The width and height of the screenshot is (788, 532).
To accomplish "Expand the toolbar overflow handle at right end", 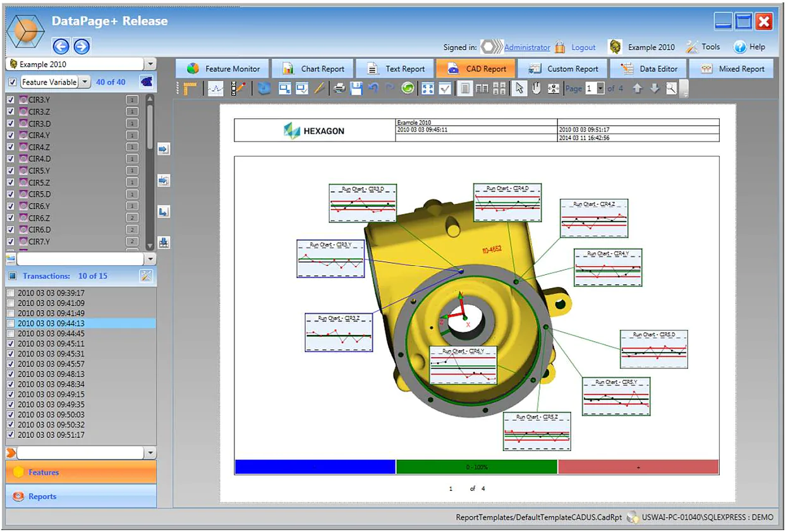I will click(685, 90).
